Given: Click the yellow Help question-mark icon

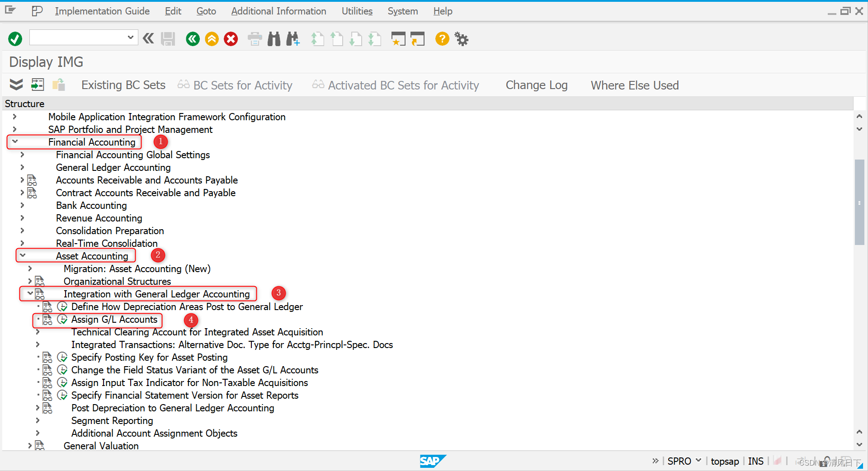Looking at the screenshot, I should pos(442,39).
